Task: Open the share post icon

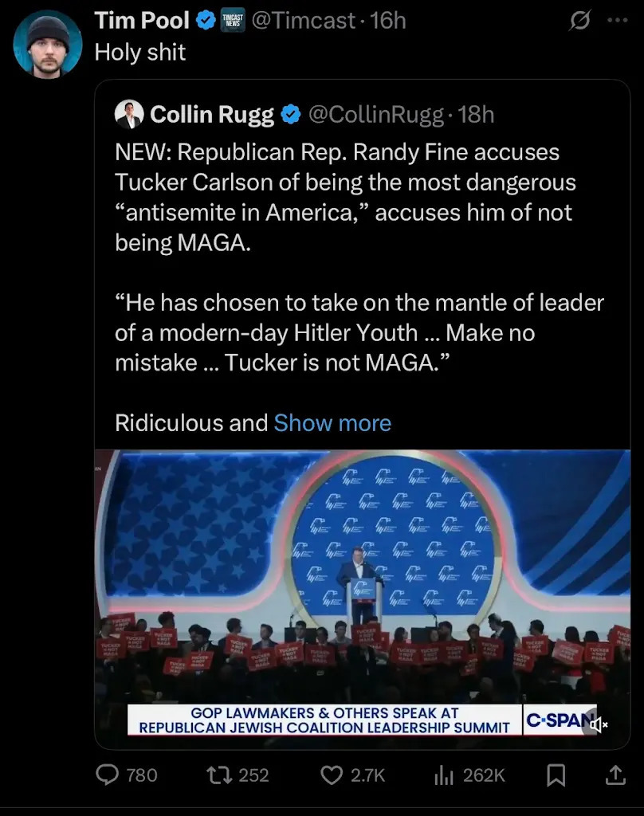Action: (615, 775)
